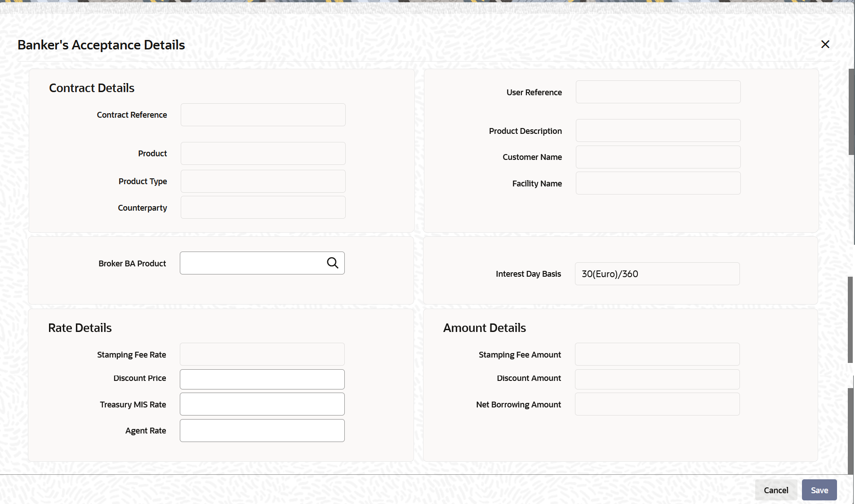The image size is (855, 504).
Task: Select the User Reference field
Action: [658, 92]
